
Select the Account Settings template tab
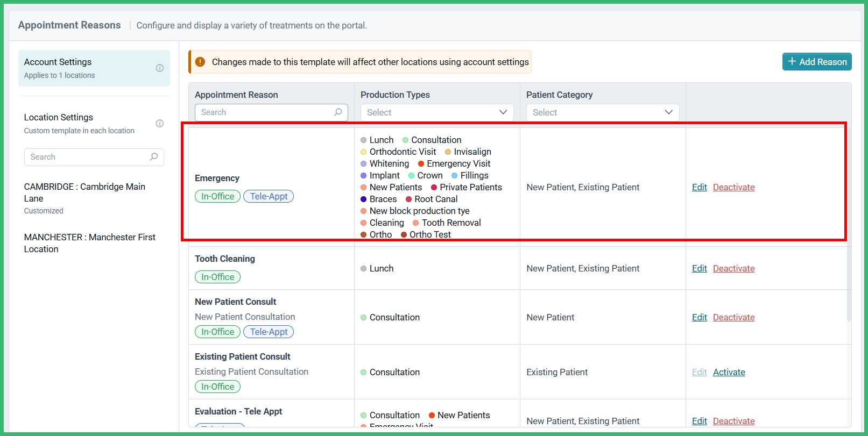(94, 68)
